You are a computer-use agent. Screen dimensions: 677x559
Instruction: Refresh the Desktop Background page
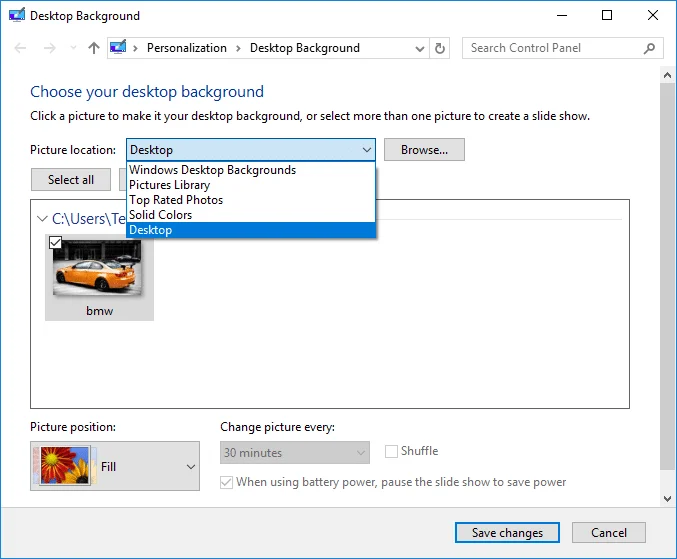(x=440, y=48)
